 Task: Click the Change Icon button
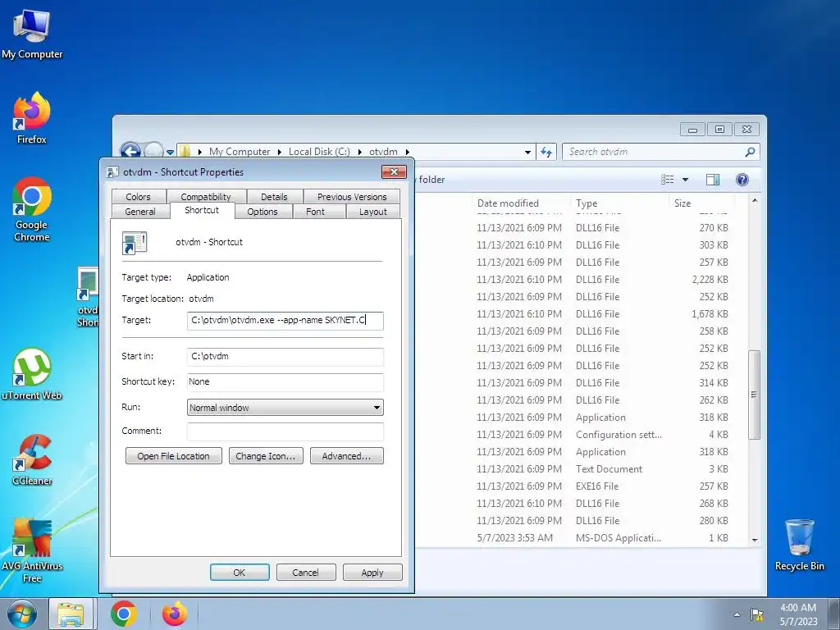[266, 456]
